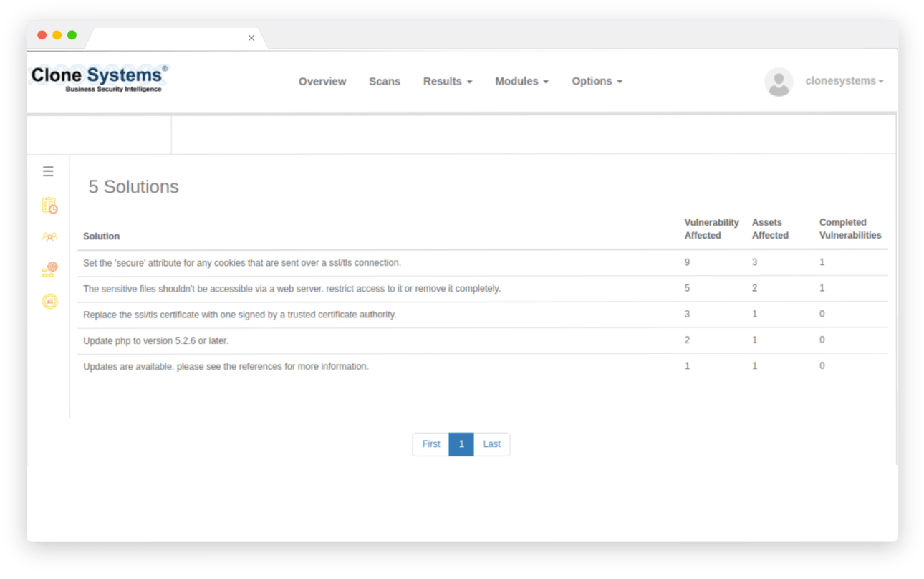The height and width of the screenshot is (579, 924).
Task: Click the green macOS maximize button
Action: tap(72, 35)
